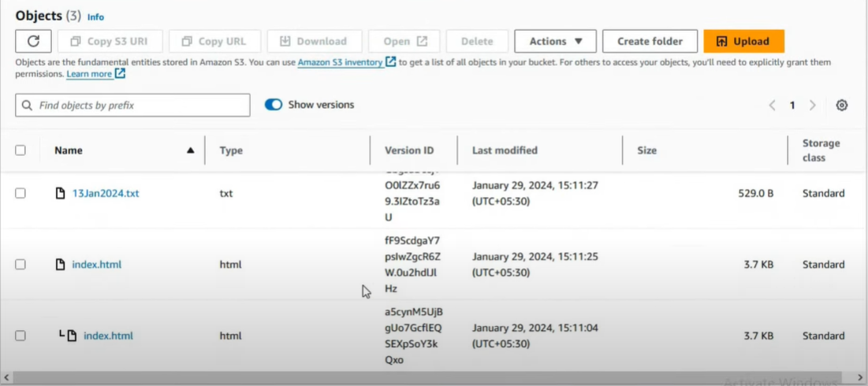Viewport: 868px width, 386px height.
Task: Click the Download button
Action: click(x=315, y=42)
